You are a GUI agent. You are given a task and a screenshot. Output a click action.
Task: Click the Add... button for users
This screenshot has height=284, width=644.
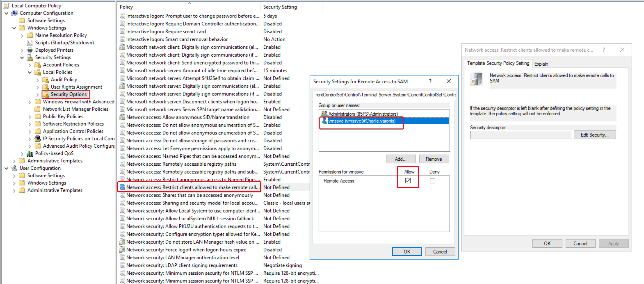pos(401,159)
